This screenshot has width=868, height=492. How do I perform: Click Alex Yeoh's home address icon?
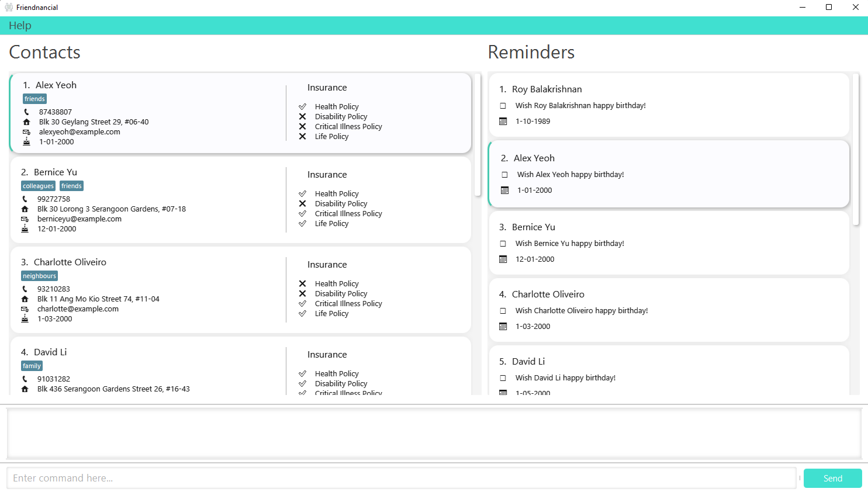coord(26,122)
